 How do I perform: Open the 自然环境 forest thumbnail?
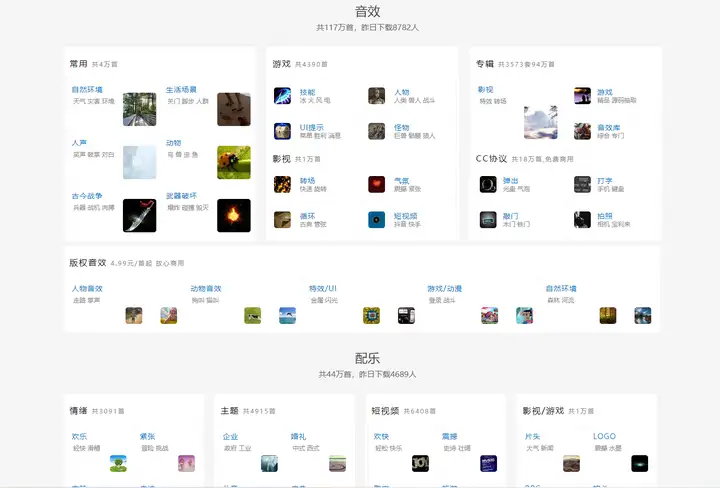click(x=139, y=109)
